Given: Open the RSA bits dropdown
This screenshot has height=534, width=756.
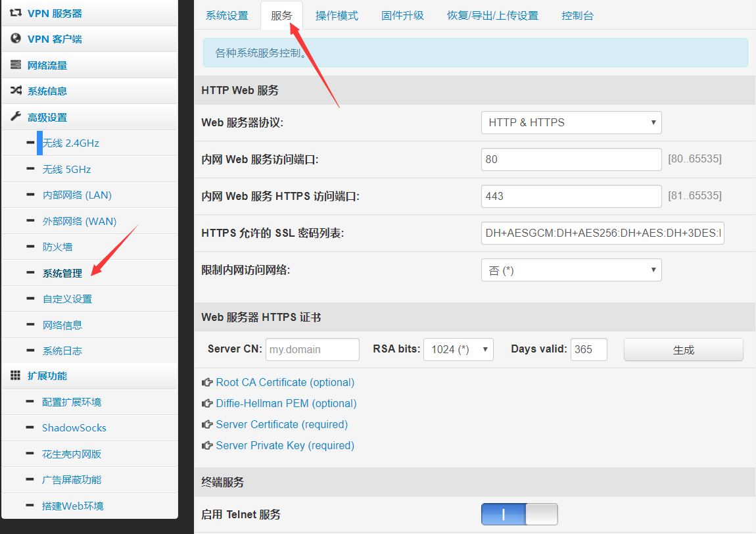Looking at the screenshot, I should [x=458, y=350].
